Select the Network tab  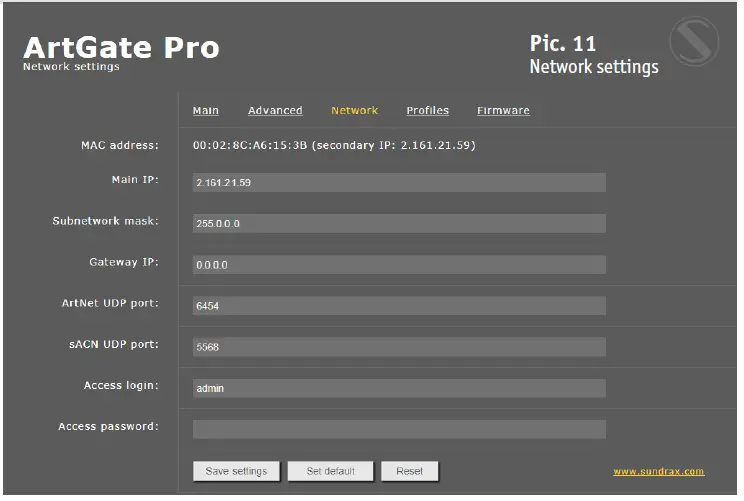(354, 111)
